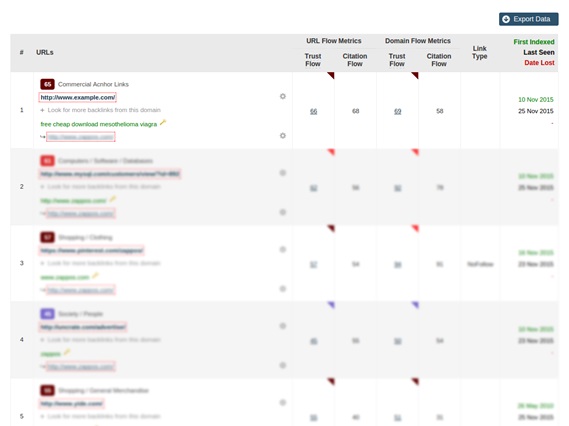Open the target URL link in row 4

pyautogui.click(x=81, y=366)
